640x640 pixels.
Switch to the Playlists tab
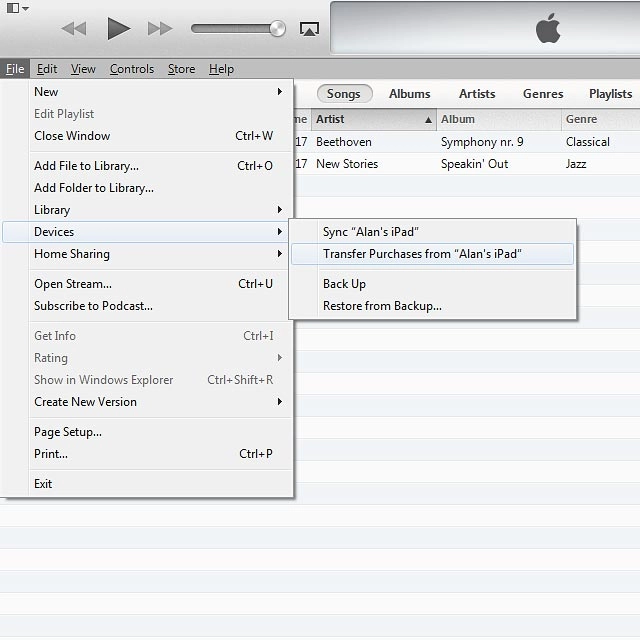[610, 94]
